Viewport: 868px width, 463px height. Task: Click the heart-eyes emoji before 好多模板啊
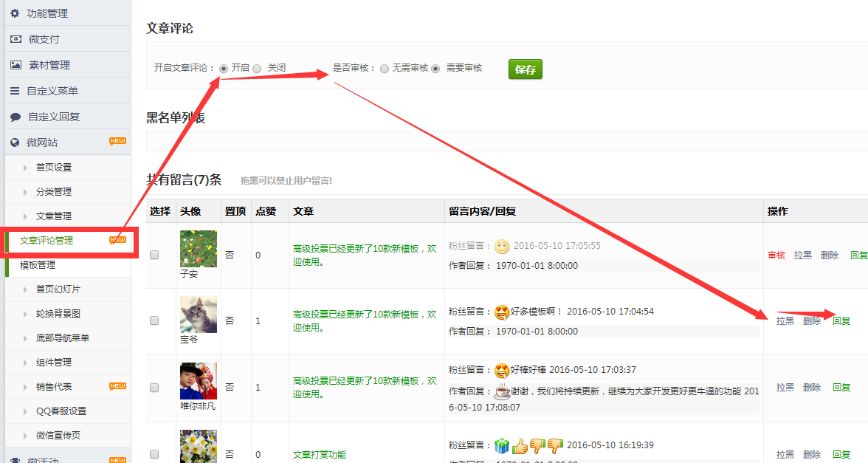point(502,312)
